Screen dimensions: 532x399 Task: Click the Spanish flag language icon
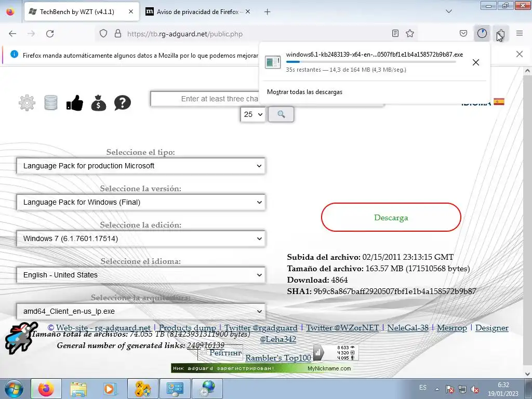(x=499, y=101)
